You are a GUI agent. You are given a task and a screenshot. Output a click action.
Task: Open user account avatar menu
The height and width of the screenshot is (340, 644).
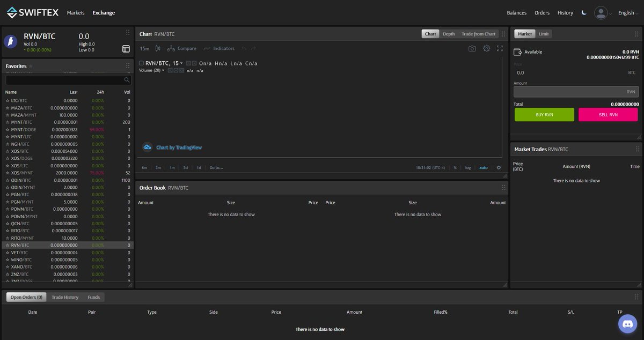(601, 13)
